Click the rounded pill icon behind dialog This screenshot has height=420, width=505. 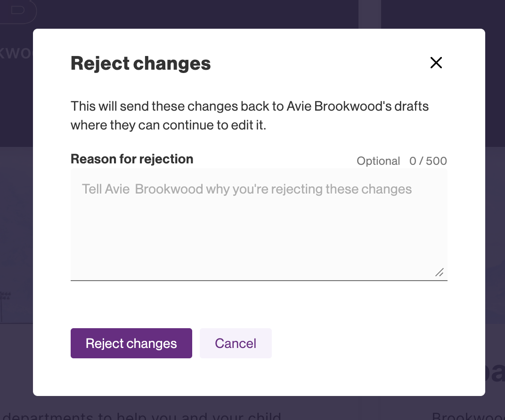tap(18, 11)
